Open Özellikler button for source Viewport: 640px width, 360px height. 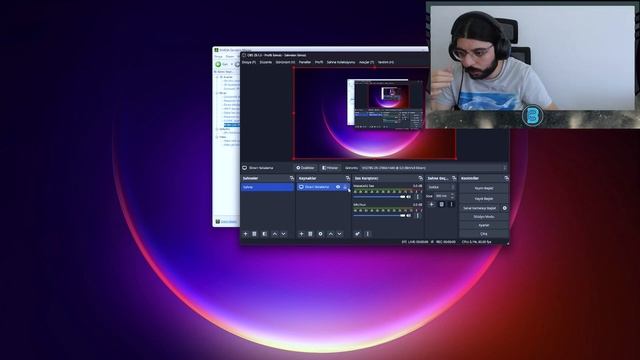point(305,168)
